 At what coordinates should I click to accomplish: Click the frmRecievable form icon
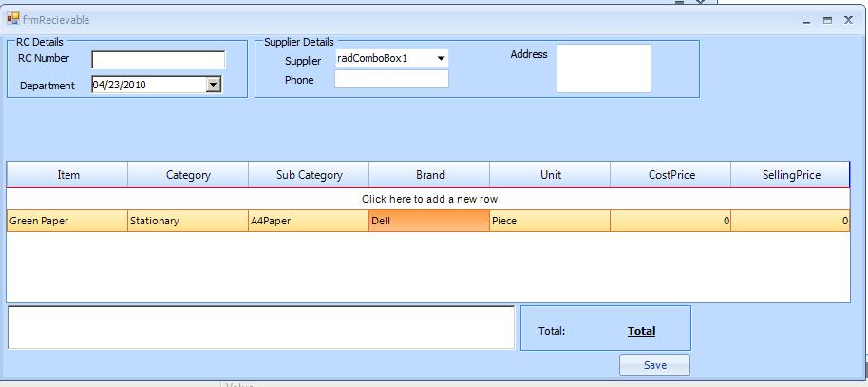click(13, 19)
